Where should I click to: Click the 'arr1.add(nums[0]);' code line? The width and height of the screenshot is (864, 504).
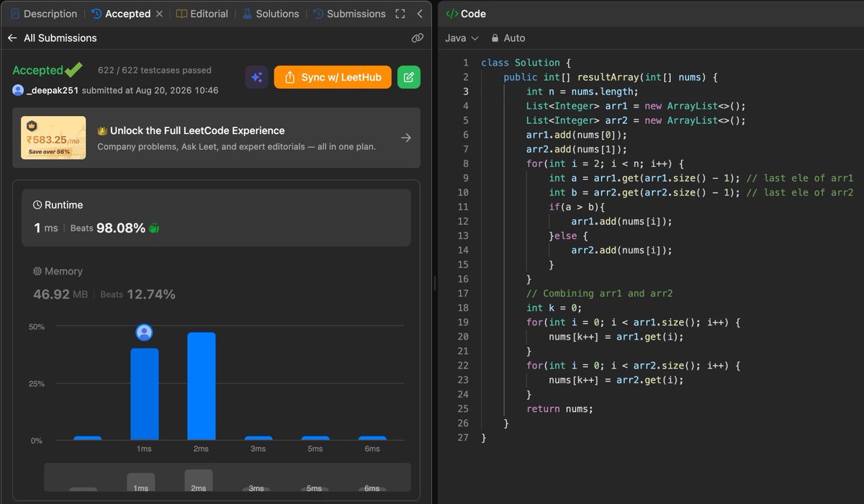click(577, 135)
